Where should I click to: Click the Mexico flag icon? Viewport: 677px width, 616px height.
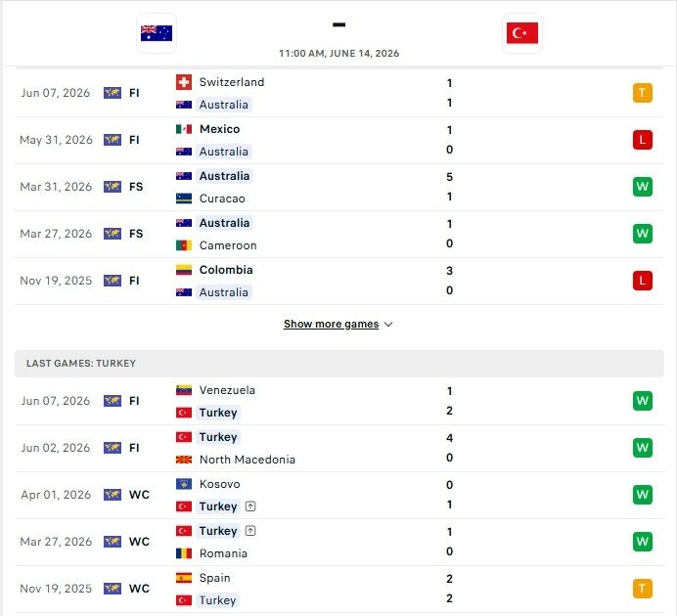click(184, 129)
